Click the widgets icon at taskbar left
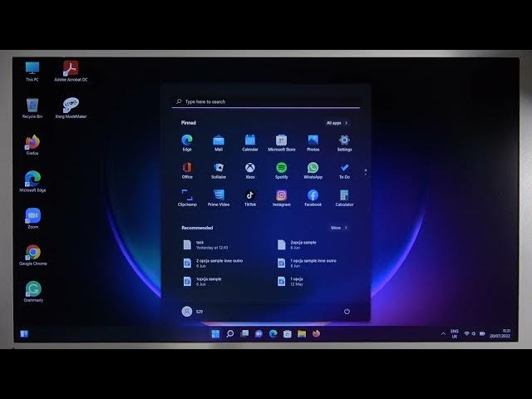This screenshot has height=399, width=532. [24, 334]
